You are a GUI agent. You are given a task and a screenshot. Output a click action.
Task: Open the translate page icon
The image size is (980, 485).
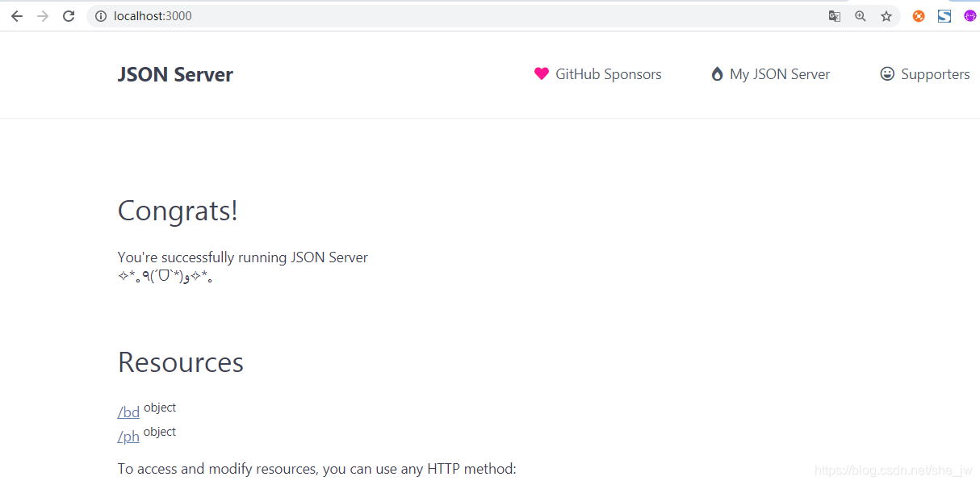point(835,16)
